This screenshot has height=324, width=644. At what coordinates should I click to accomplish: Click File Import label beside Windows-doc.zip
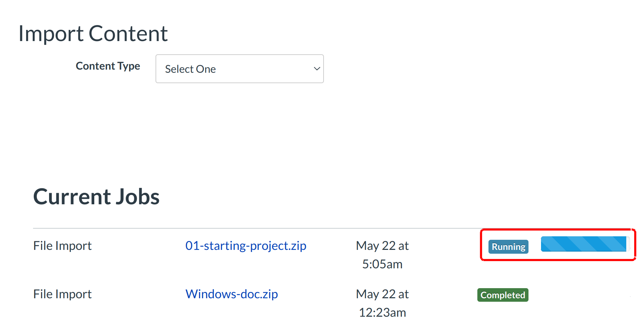click(x=62, y=294)
